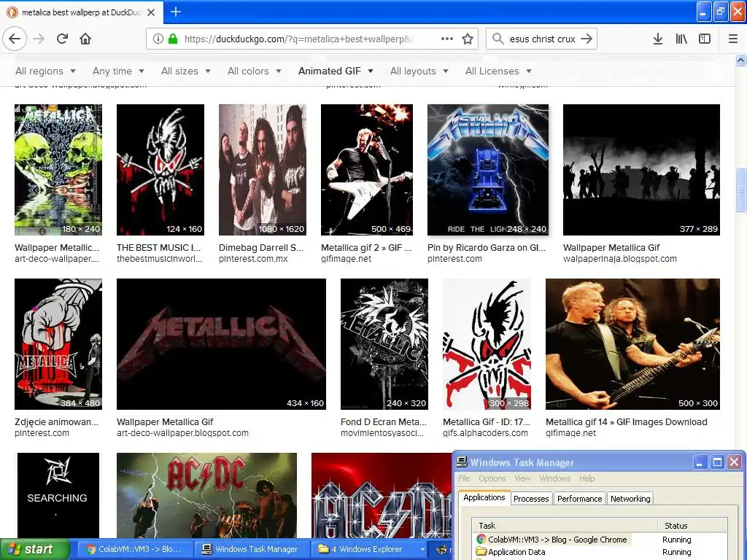
Task: Open the 300 × 298 white skull image
Action: pyautogui.click(x=487, y=344)
